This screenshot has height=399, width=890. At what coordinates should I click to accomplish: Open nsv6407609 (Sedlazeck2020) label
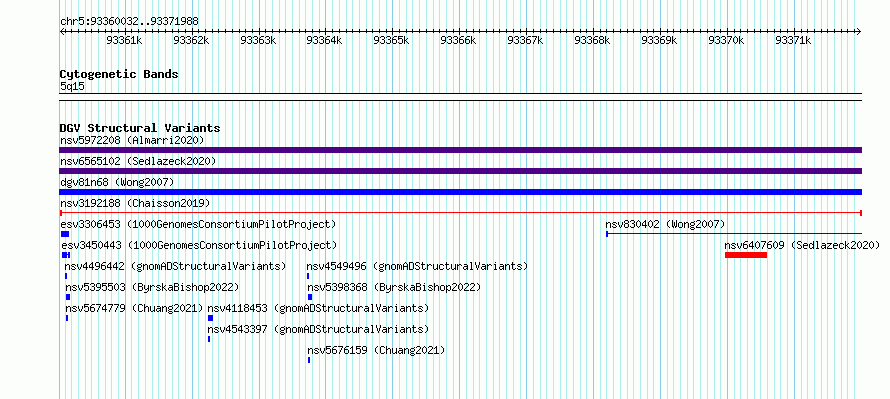click(802, 245)
